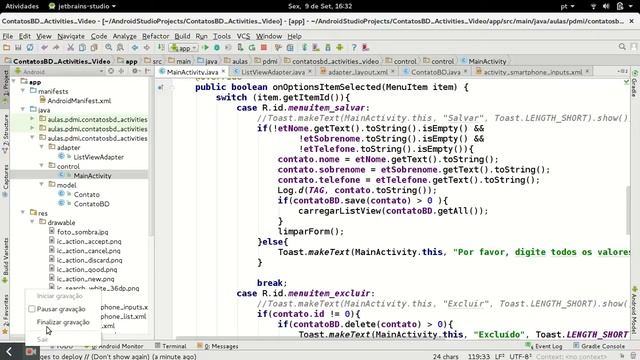The width and height of the screenshot is (640, 360).
Task: Toggle the Pausar gravação checkbox
Action: [x=32, y=309]
